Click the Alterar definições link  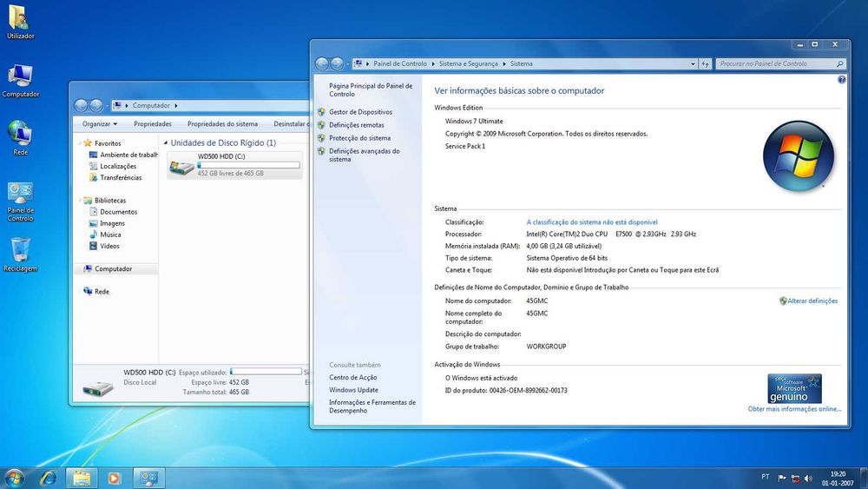tap(812, 301)
